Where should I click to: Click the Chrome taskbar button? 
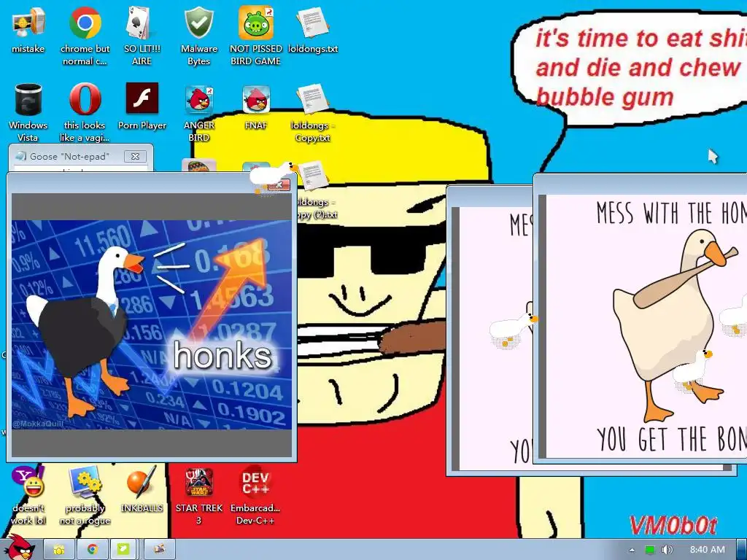pos(92,550)
